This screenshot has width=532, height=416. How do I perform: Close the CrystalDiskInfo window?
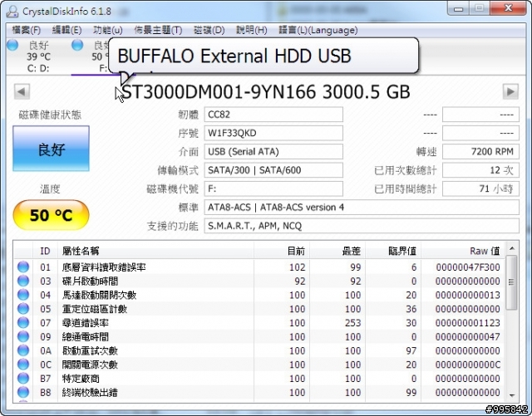point(508,8)
